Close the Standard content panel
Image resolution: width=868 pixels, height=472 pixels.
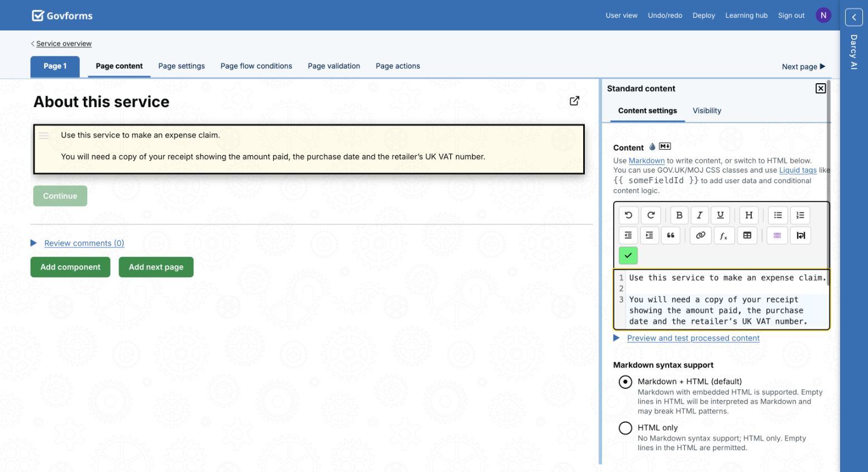click(821, 88)
